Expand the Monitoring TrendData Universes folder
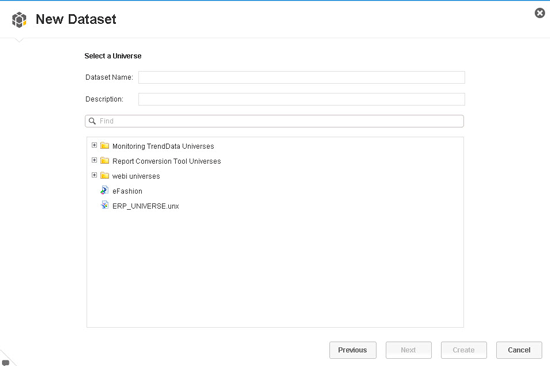 click(x=94, y=145)
